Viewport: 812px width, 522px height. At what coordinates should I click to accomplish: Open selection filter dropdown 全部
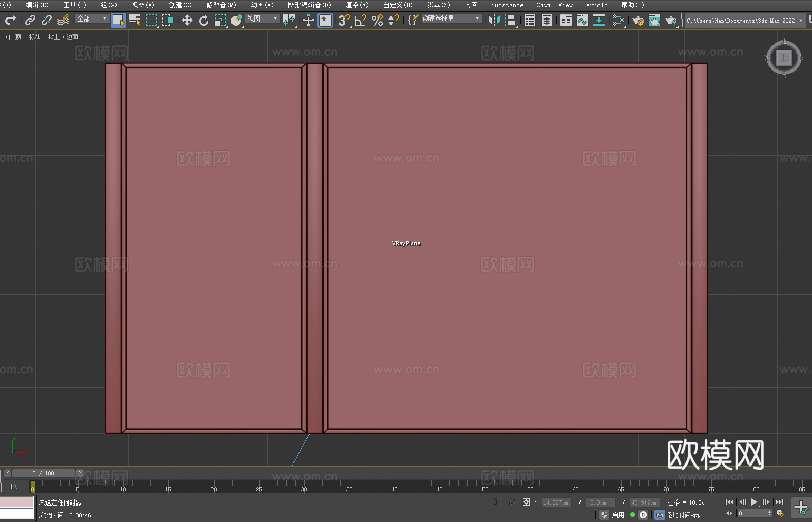pos(92,18)
